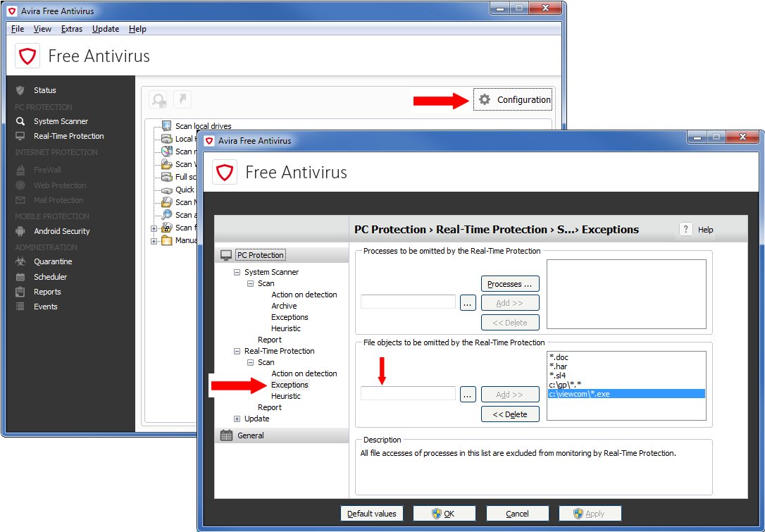The image size is (765, 532).
Task: Collapse the Scan node under Real-Time Protection
Action: point(250,363)
